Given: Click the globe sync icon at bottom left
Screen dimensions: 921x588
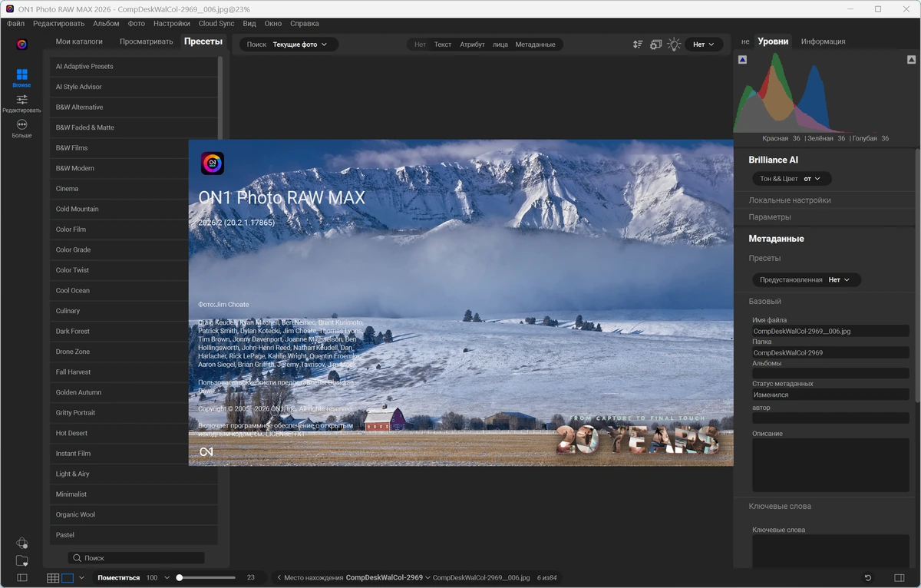Looking at the screenshot, I should pyautogui.click(x=22, y=543).
